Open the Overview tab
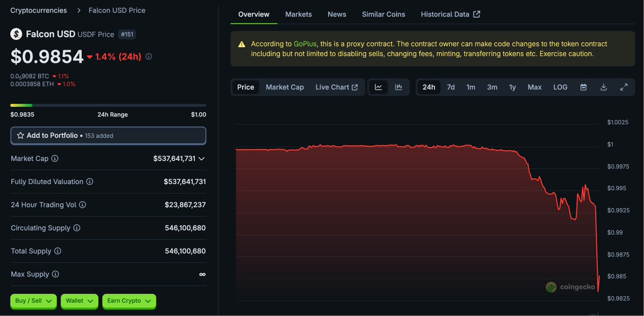The height and width of the screenshot is (316, 644). (254, 14)
